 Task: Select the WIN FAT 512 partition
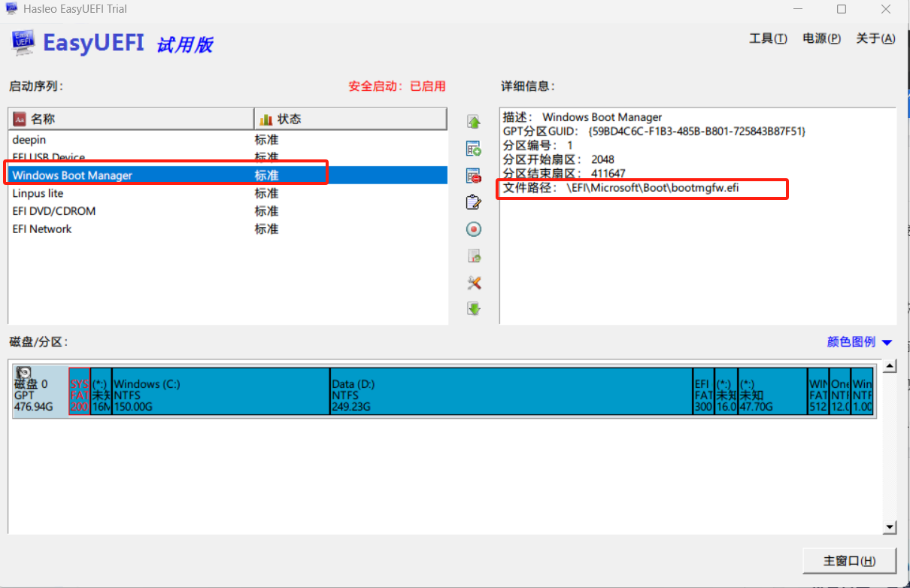coord(818,391)
